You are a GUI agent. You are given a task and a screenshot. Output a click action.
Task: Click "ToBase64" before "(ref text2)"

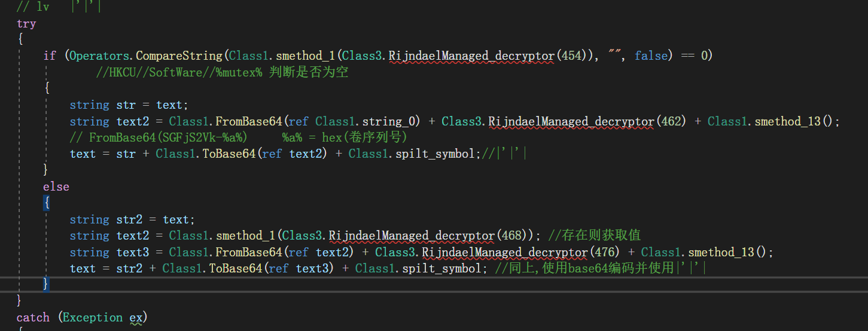click(x=229, y=154)
